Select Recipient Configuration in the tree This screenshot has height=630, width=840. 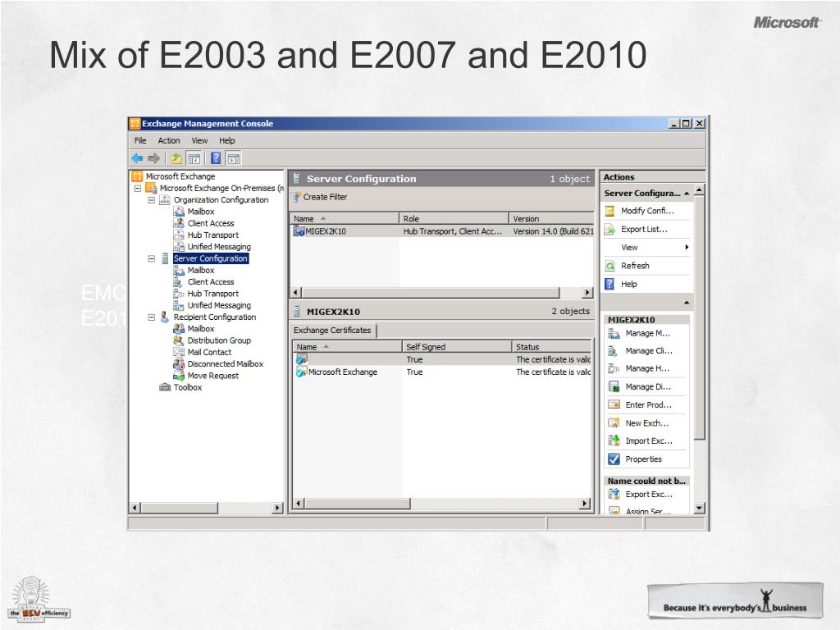click(215, 317)
